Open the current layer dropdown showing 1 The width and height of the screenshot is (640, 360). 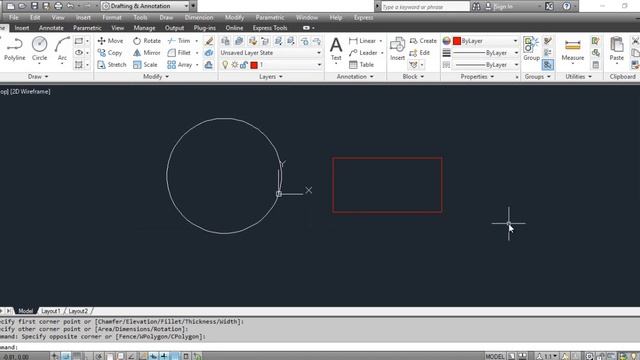tap(271, 65)
